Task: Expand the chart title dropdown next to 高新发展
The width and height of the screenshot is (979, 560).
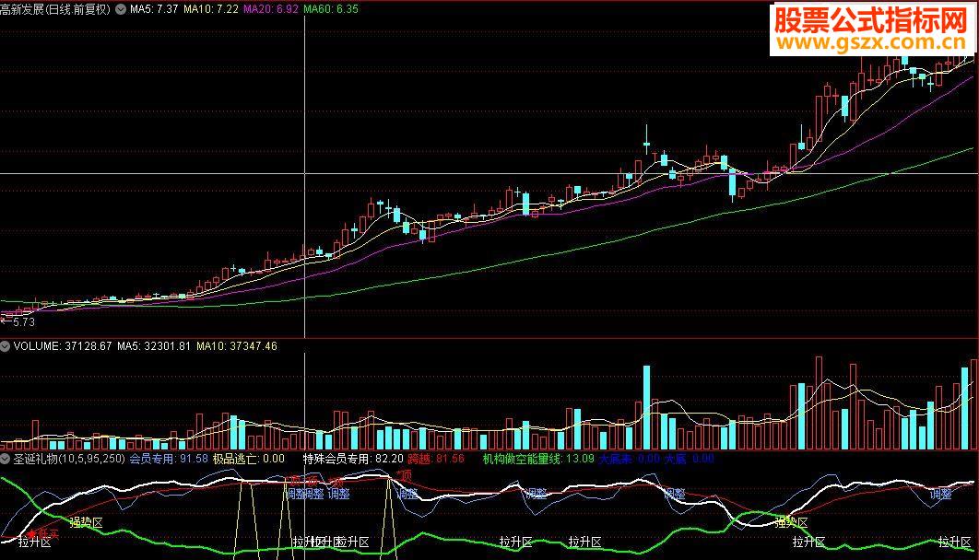Action: pyautogui.click(x=121, y=9)
